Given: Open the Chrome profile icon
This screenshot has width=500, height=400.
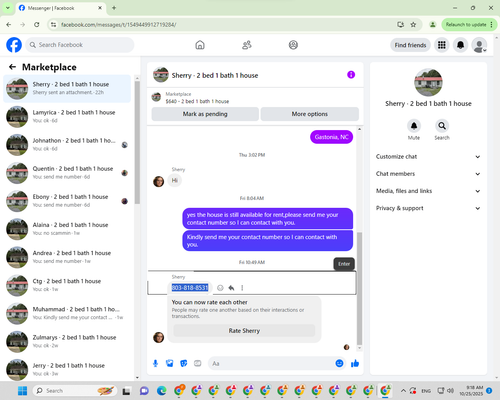Looking at the screenshot, I should [433, 24].
